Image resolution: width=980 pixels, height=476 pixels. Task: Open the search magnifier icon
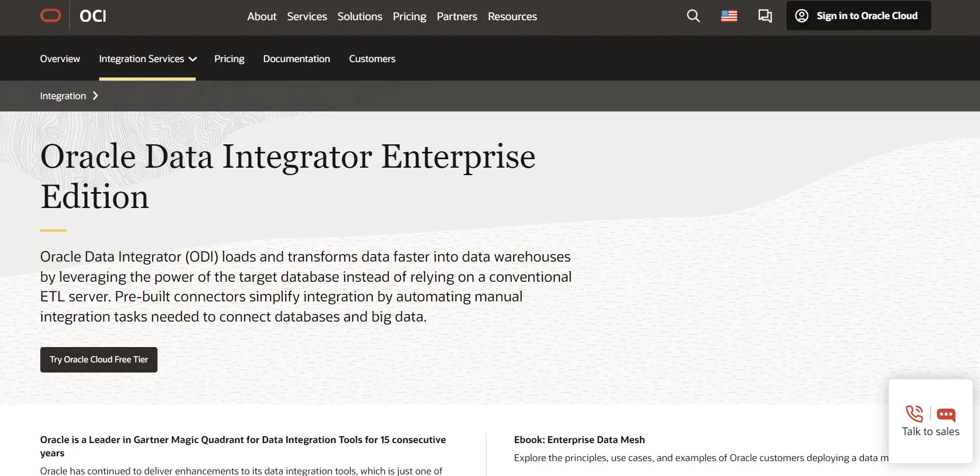click(693, 16)
